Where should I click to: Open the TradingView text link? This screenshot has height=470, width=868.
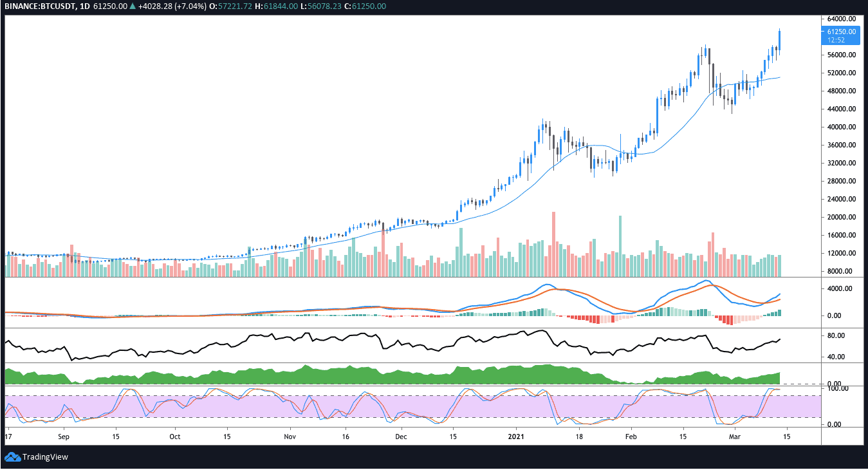pyautogui.click(x=45, y=457)
